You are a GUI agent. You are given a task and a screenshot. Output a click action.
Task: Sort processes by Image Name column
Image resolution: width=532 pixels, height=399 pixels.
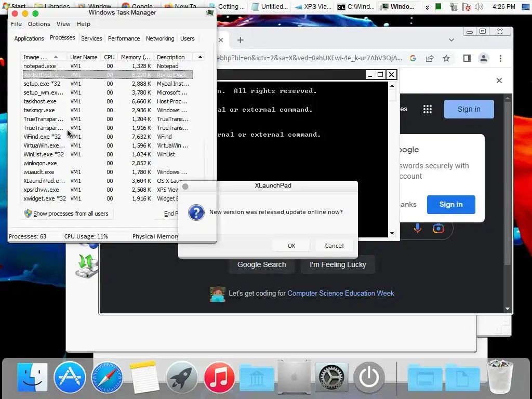pos(44,57)
